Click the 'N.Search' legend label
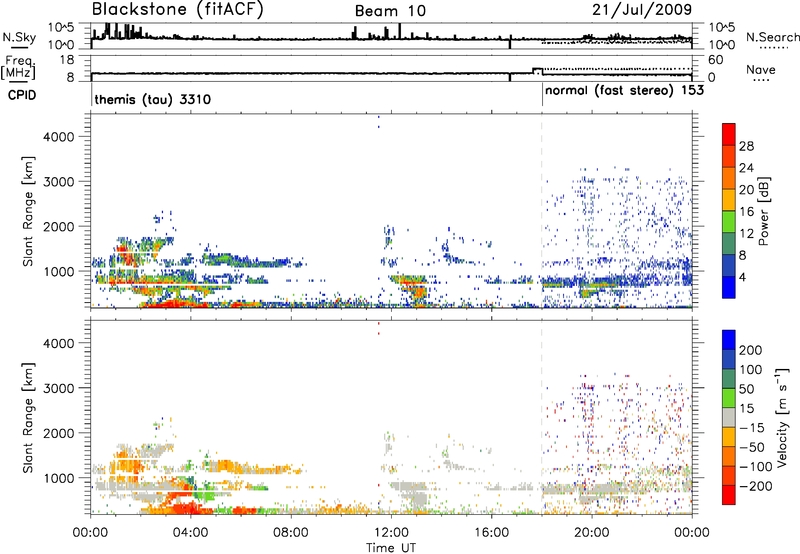 tap(772, 37)
